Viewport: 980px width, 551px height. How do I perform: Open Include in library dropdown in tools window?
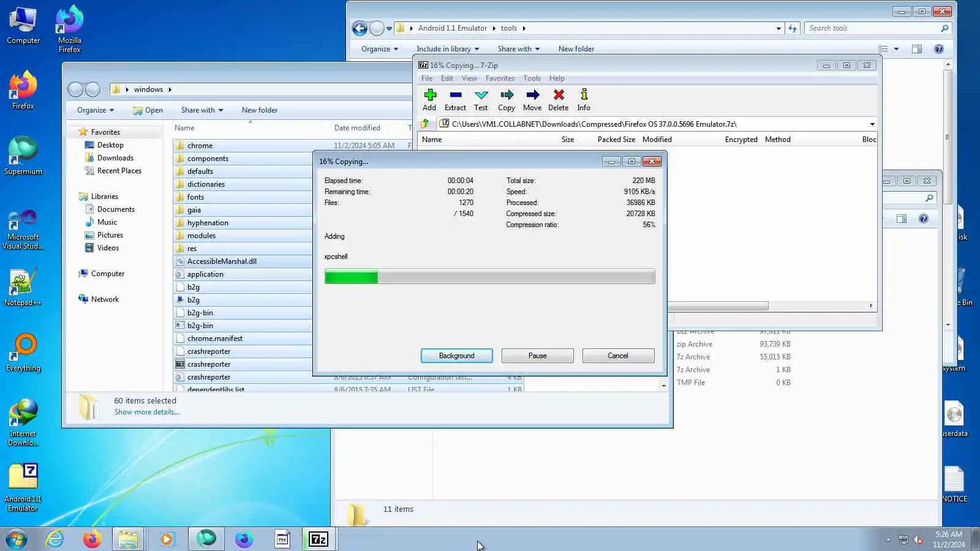pyautogui.click(x=448, y=49)
